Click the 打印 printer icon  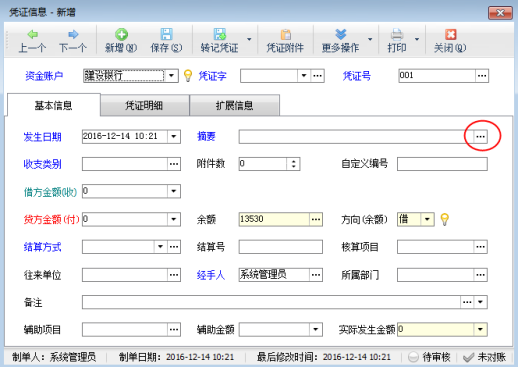tap(397, 34)
